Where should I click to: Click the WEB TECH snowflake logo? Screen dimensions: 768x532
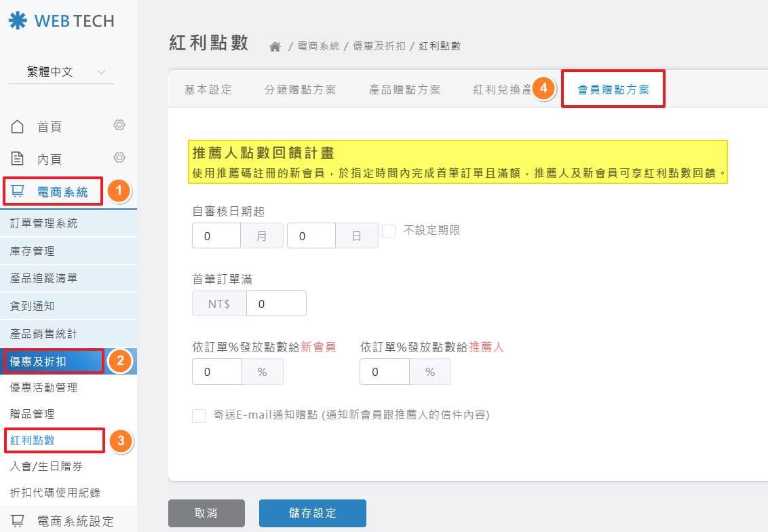(18, 20)
